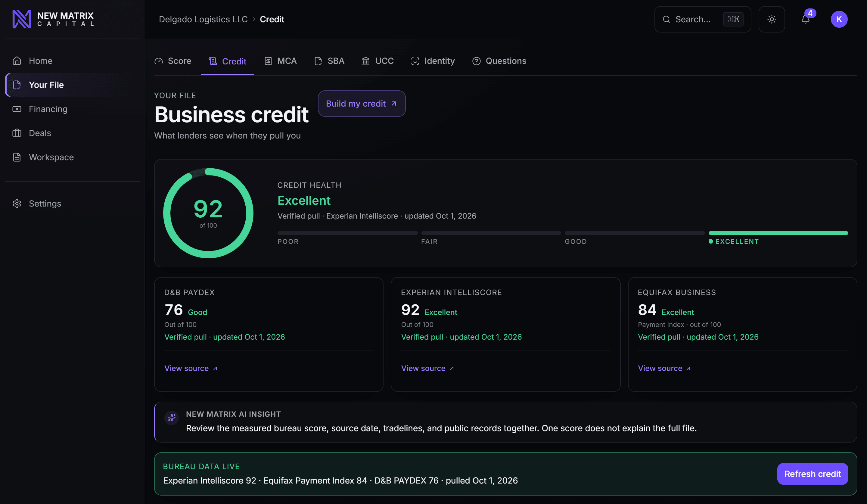
Task: Open Home in the sidebar
Action: pyautogui.click(x=72, y=61)
